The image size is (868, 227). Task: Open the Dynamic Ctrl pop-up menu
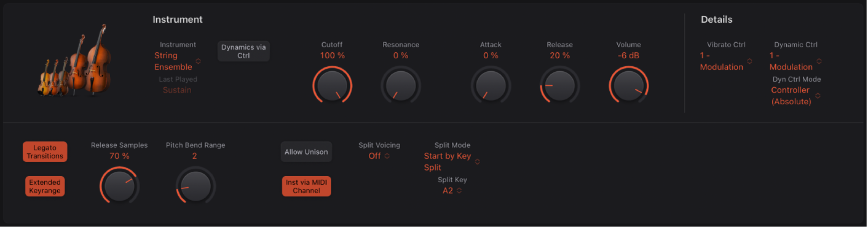pyautogui.click(x=795, y=61)
